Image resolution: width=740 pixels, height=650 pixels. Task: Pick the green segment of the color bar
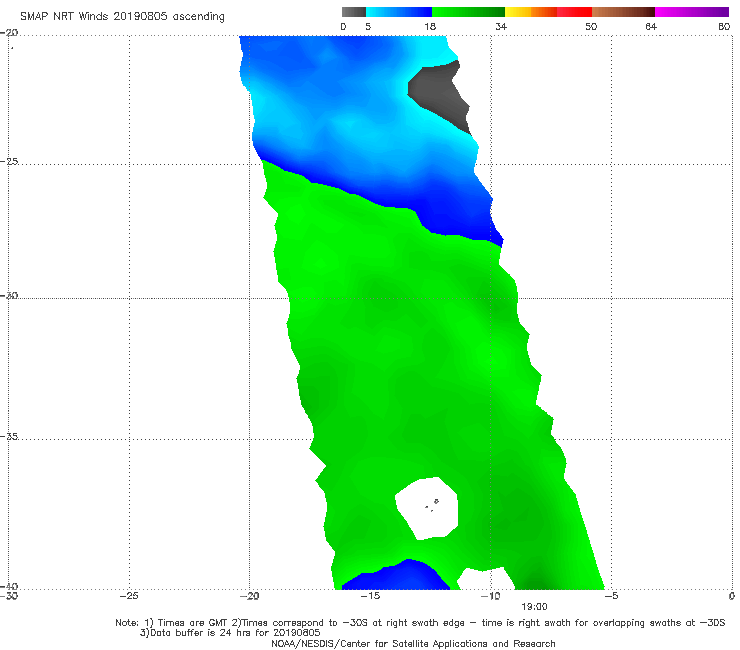[468, 12]
